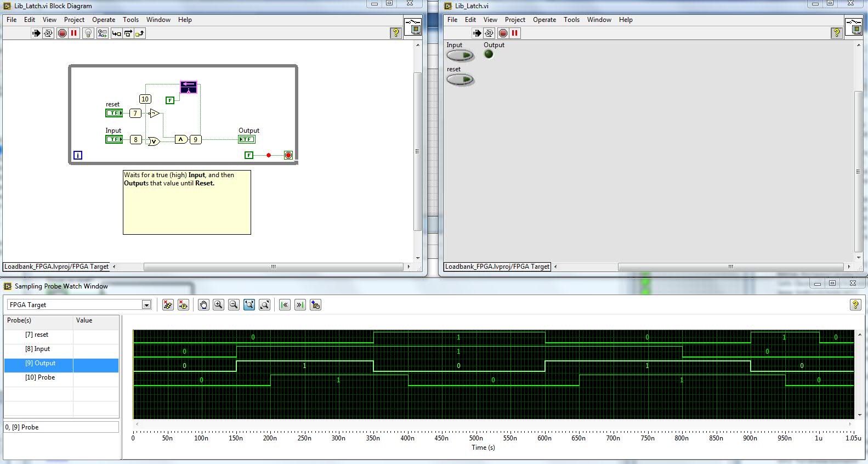Open Tools menu in Block Diagram window
The image size is (868, 464).
[x=131, y=19]
